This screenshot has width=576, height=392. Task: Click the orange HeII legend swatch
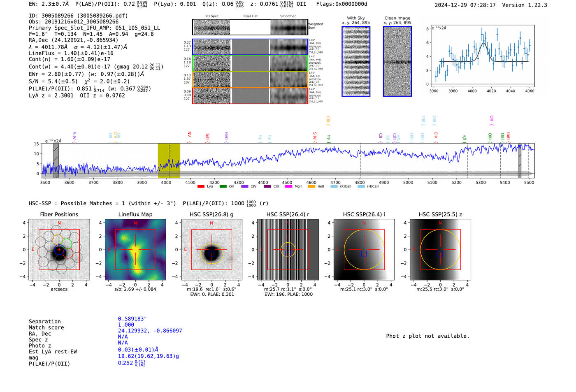311,187
